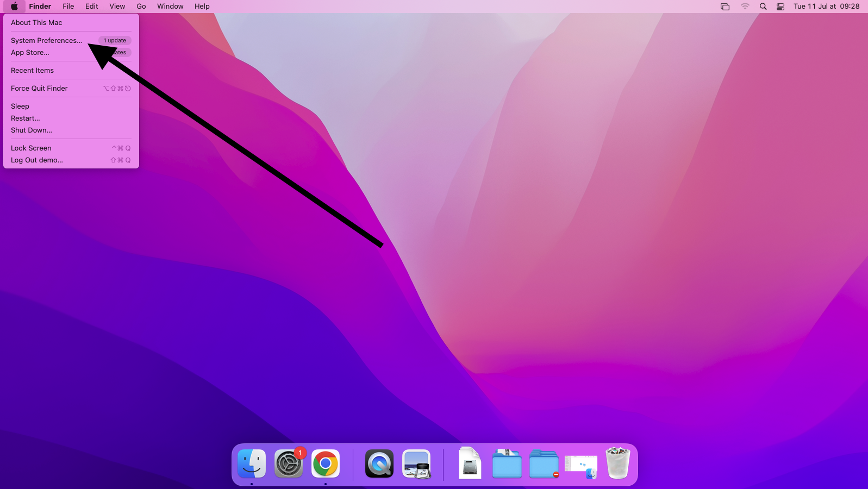
Task: Open Spotlight search magnifier in menu bar
Action: pyautogui.click(x=763, y=7)
